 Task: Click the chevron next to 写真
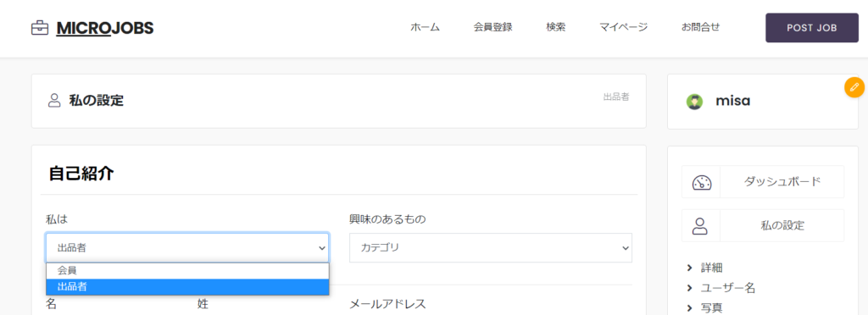tap(690, 308)
